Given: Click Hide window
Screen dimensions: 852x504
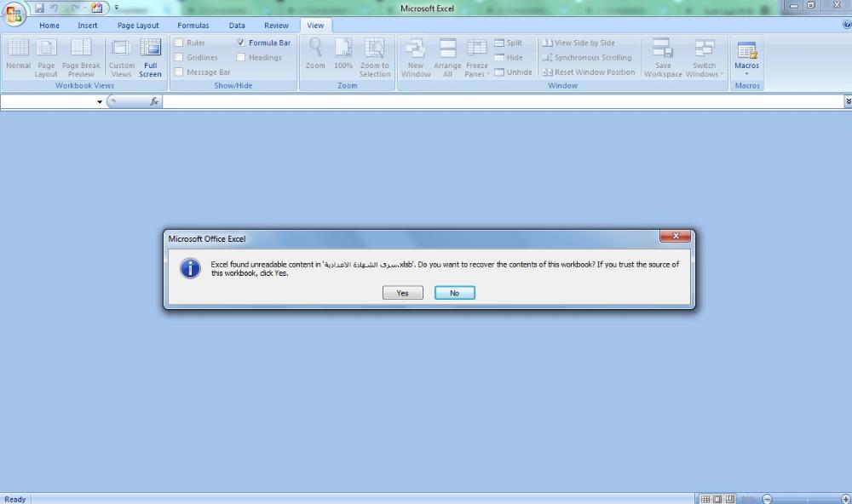Looking at the screenshot, I should coord(509,58).
